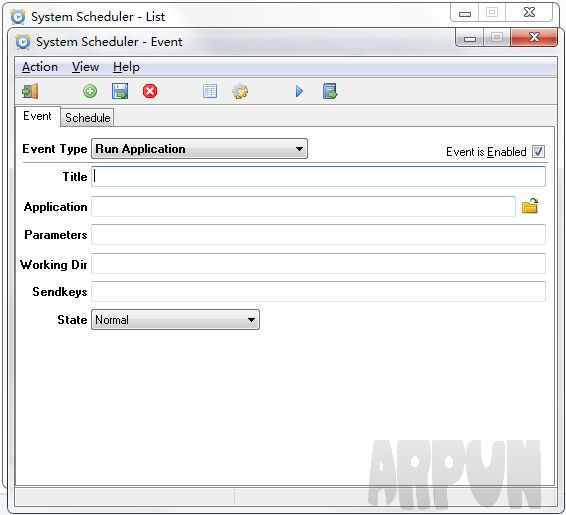Close the System Scheduler List window
The width and height of the screenshot is (566, 515).
click(529, 13)
